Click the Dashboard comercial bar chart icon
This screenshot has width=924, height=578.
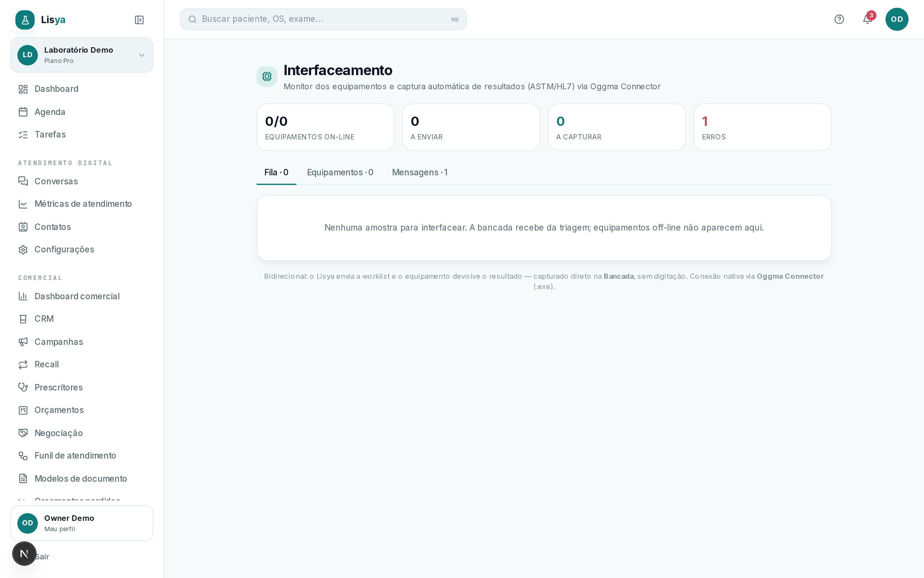click(23, 296)
